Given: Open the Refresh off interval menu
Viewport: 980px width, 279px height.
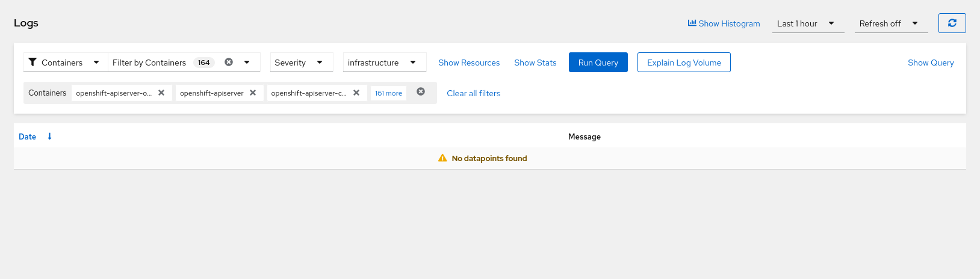Looking at the screenshot, I should (x=890, y=23).
